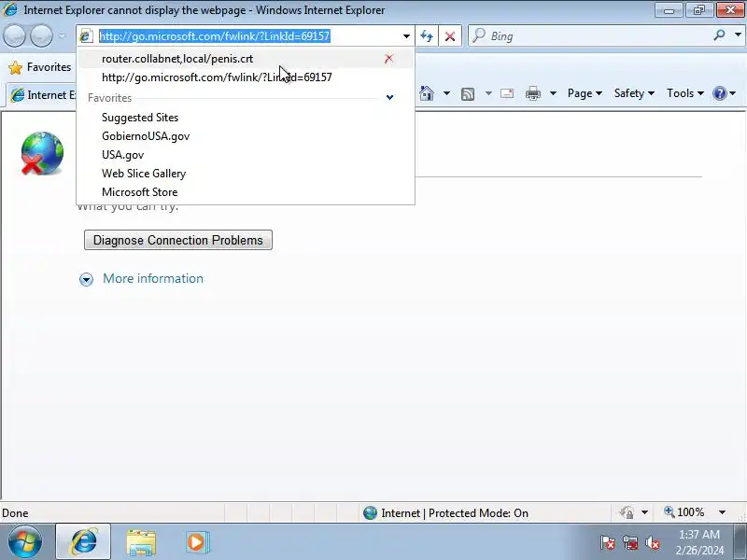
Task: Click the Refresh page icon
Action: [427, 36]
